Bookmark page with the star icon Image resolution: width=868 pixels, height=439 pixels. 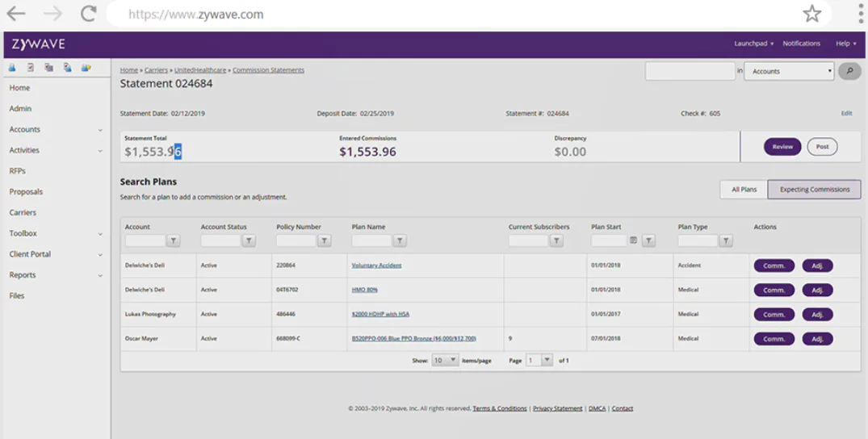(x=812, y=14)
